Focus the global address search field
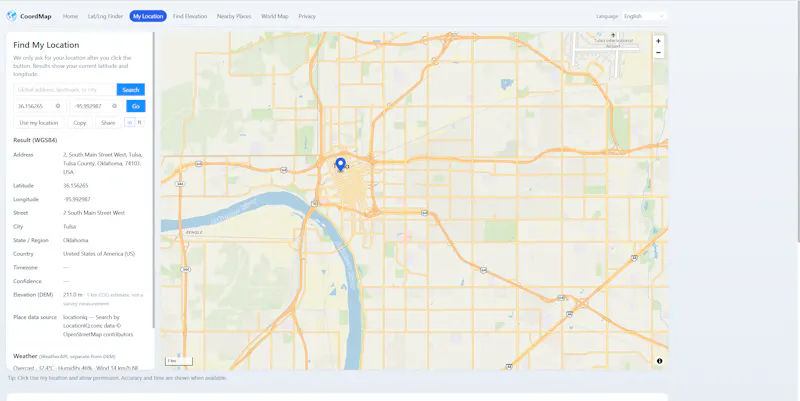This screenshot has height=401, width=800. pyautogui.click(x=65, y=90)
